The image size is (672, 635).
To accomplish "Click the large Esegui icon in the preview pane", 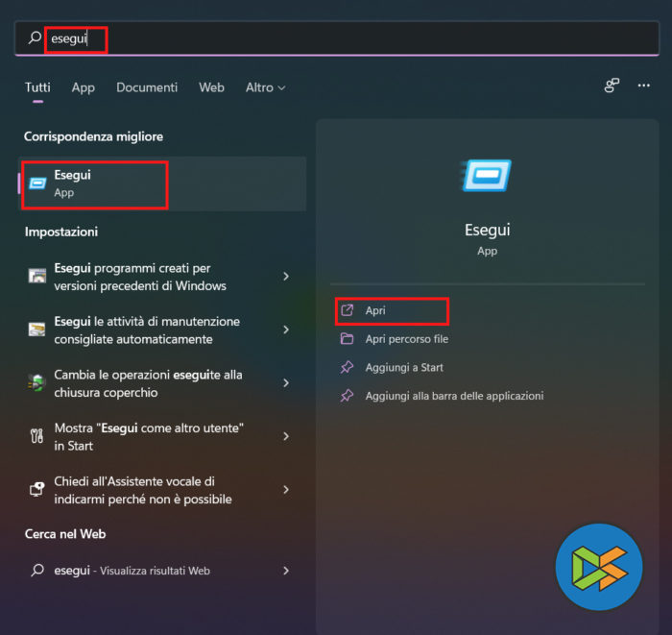I will (x=487, y=176).
